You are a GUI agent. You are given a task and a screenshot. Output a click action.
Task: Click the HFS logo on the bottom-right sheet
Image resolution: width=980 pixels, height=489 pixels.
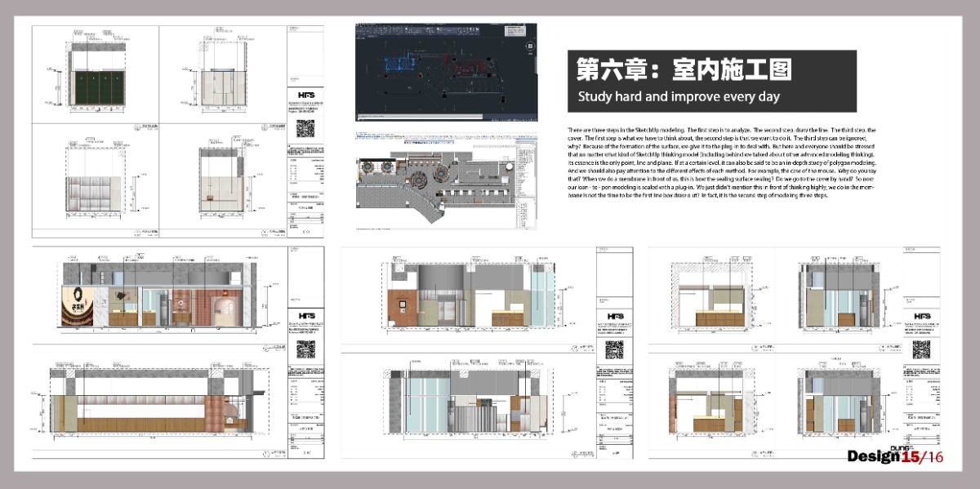click(x=922, y=316)
